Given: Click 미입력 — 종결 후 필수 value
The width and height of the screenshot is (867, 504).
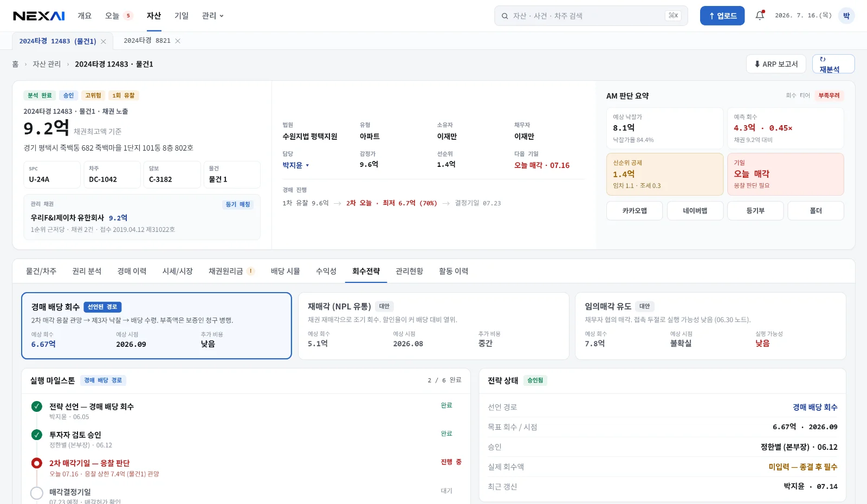Looking at the screenshot, I should coord(803,467).
